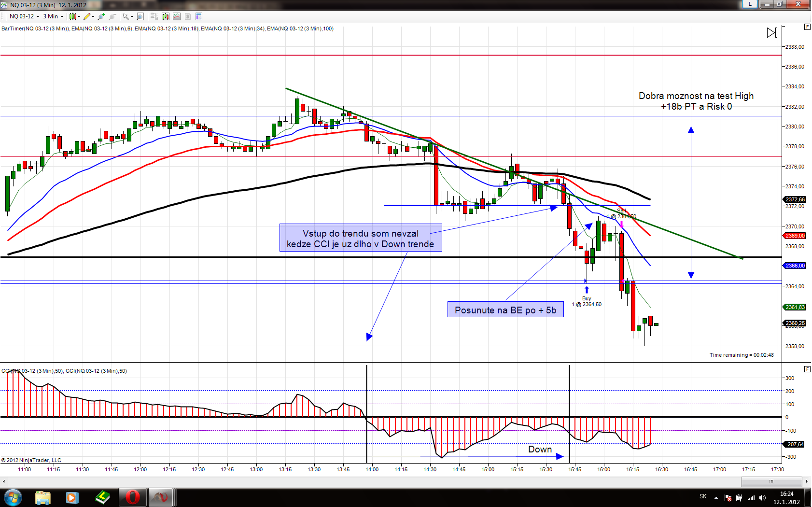Screen dimensions: 812x507
Task: Open the NQ 03-12 instrument selector dropdown
Action: (24, 16)
